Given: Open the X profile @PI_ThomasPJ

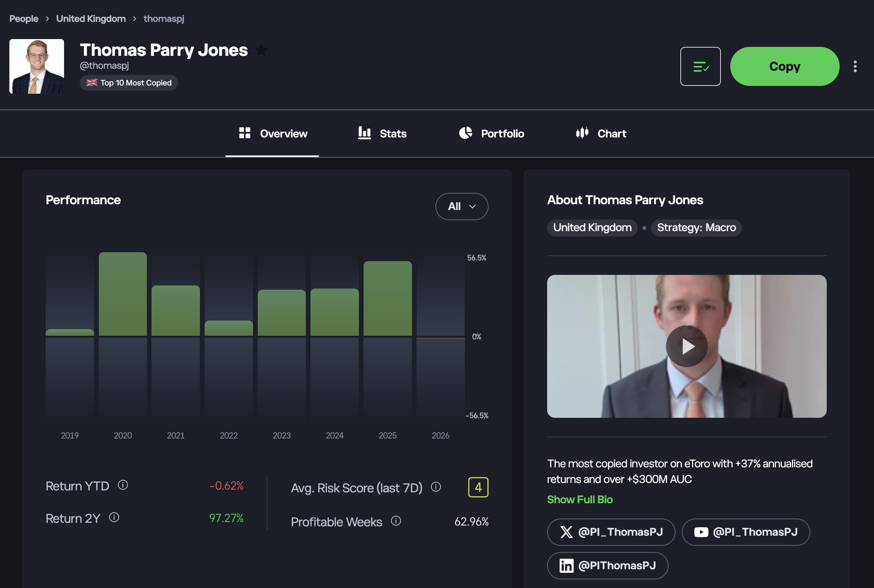Looking at the screenshot, I should coord(611,532).
